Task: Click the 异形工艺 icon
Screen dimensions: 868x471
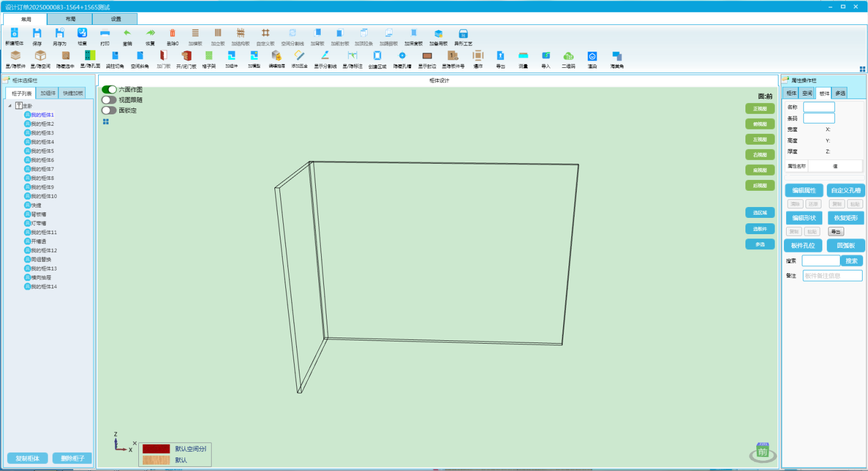Action: coord(463,34)
